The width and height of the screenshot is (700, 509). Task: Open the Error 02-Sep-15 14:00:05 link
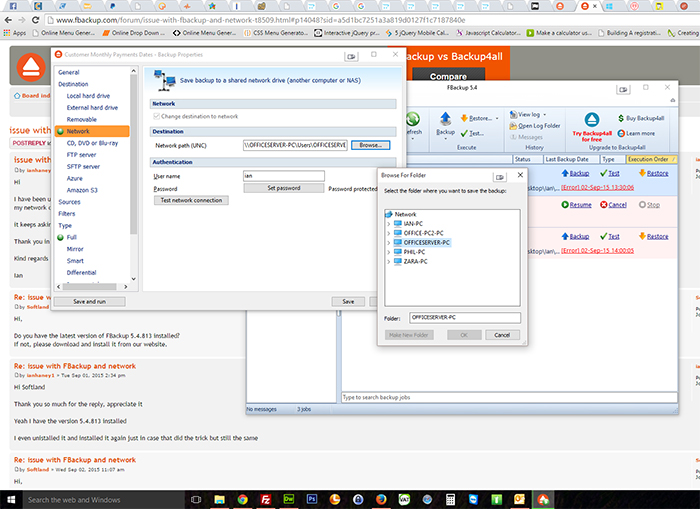click(x=597, y=251)
